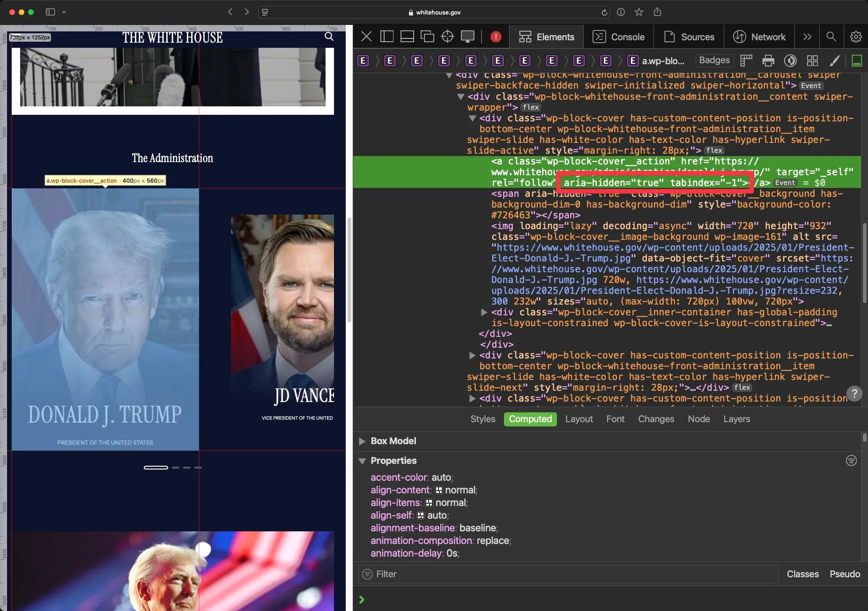Click the print styles icon
The image size is (868, 611).
[768, 60]
